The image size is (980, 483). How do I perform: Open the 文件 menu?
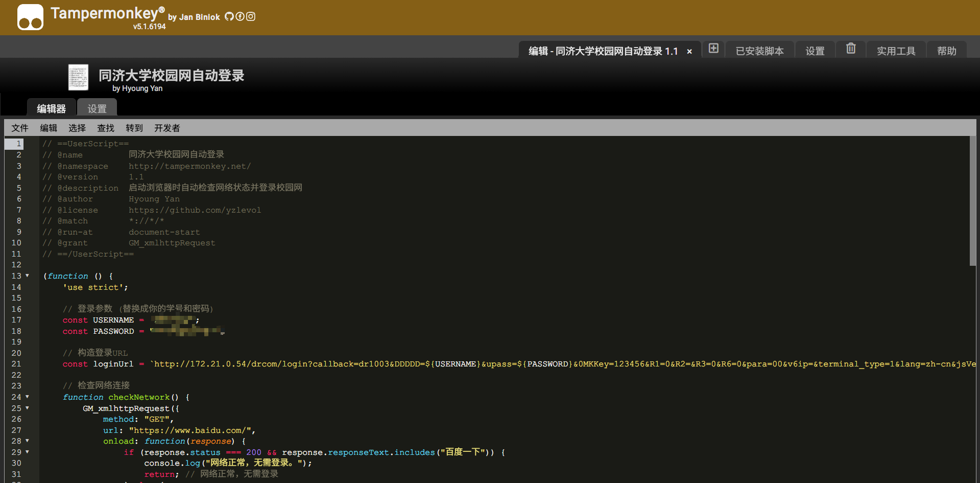[20, 128]
